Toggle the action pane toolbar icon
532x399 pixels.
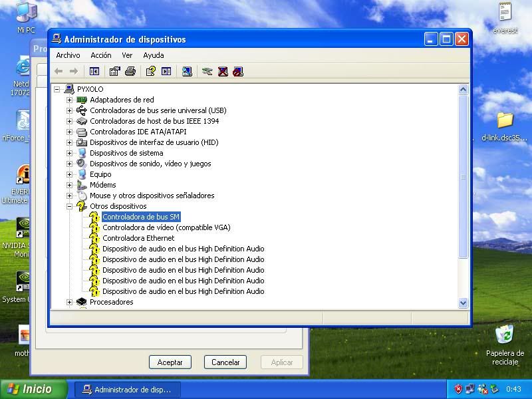pos(166,71)
